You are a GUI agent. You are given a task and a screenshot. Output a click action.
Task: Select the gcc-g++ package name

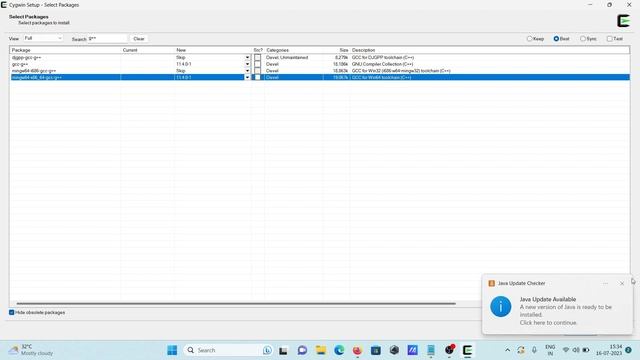coord(20,64)
